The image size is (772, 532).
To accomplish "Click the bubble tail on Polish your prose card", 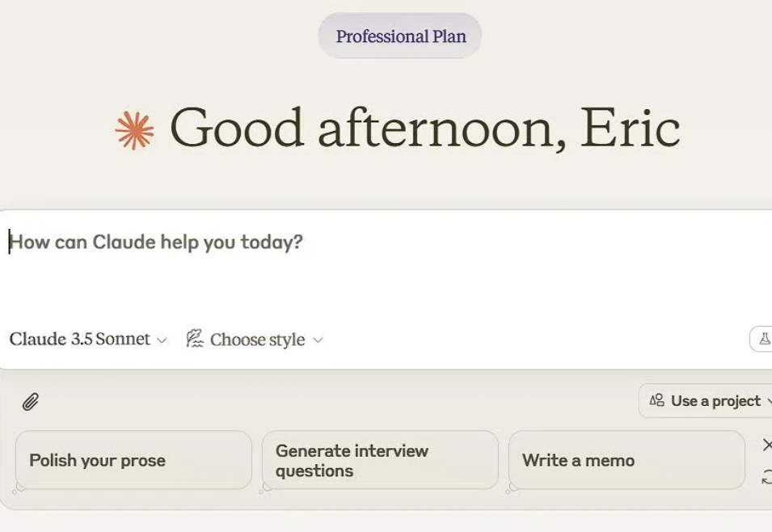I will point(18,488).
